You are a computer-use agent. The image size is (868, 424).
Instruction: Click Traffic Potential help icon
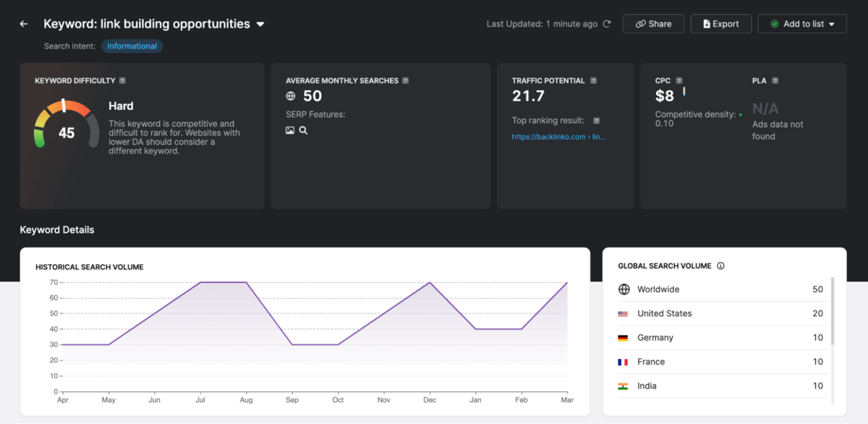point(593,81)
